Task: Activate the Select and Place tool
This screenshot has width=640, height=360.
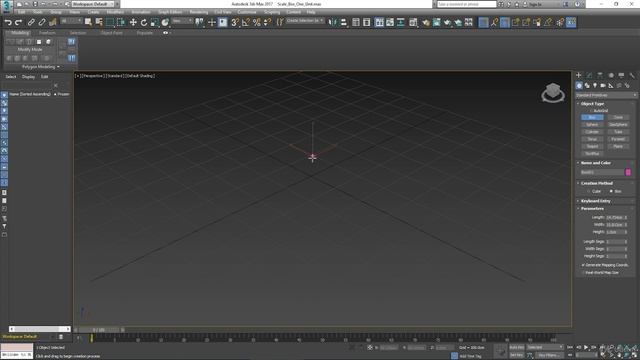Action: point(165,22)
